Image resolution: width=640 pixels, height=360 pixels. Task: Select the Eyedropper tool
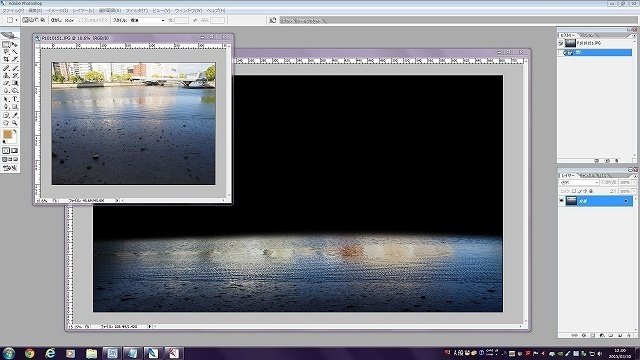point(14,115)
